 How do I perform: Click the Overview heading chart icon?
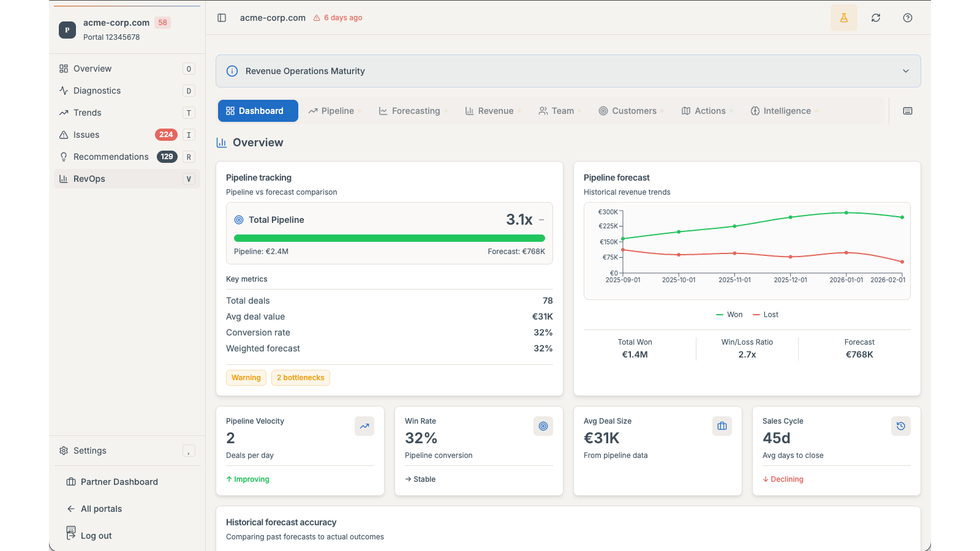pyautogui.click(x=222, y=143)
